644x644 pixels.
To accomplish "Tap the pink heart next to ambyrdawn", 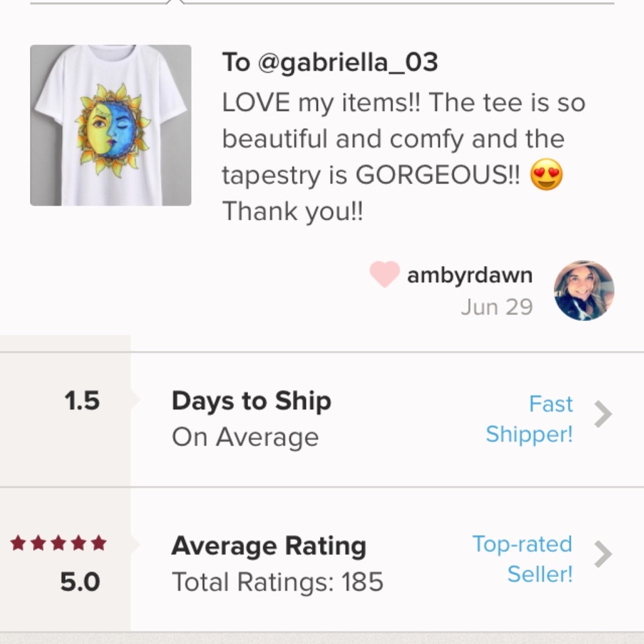I will coord(384,275).
